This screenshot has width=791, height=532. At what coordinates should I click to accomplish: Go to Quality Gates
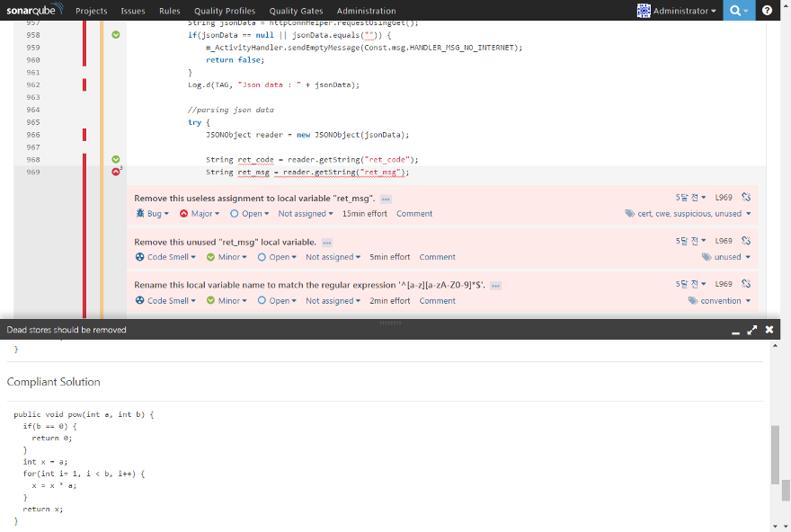(x=296, y=11)
